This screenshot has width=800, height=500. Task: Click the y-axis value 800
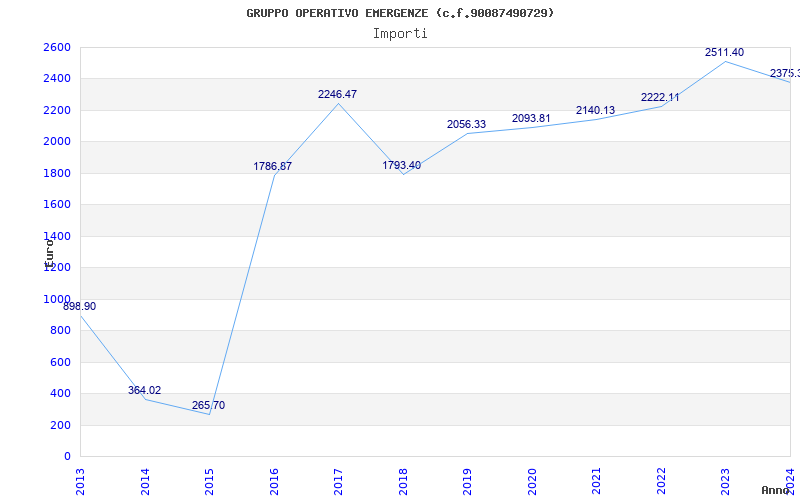[60, 331]
